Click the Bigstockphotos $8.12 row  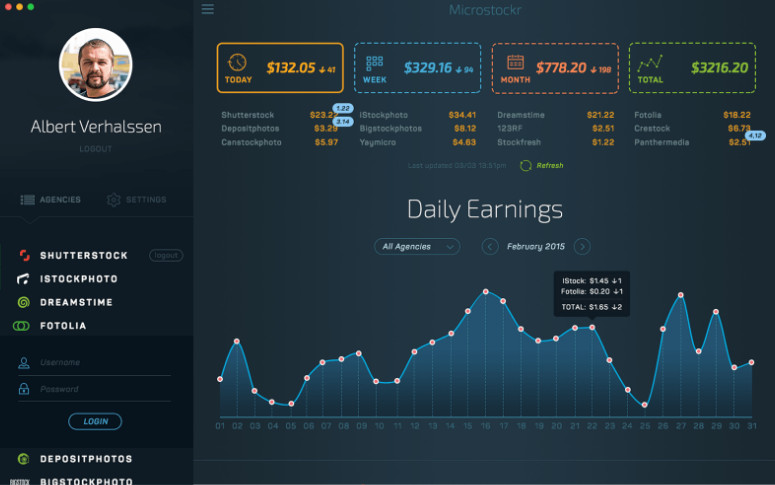pyautogui.click(x=418, y=129)
